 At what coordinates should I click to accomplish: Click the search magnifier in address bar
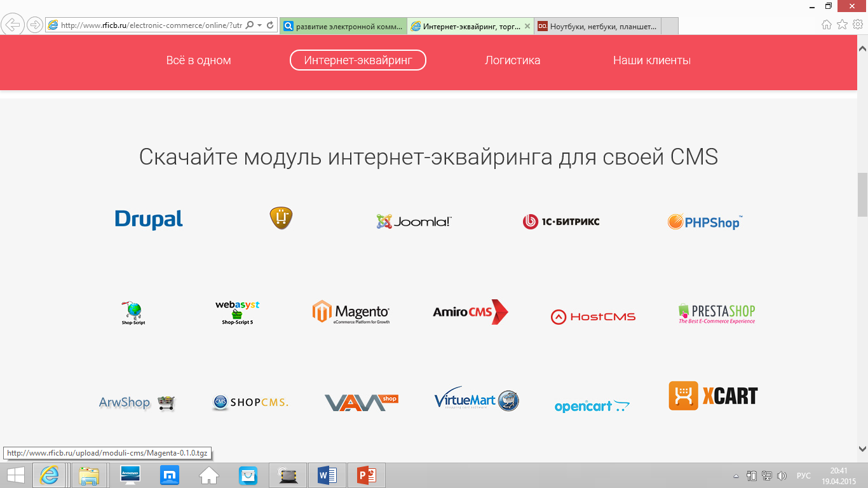click(249, 25)
